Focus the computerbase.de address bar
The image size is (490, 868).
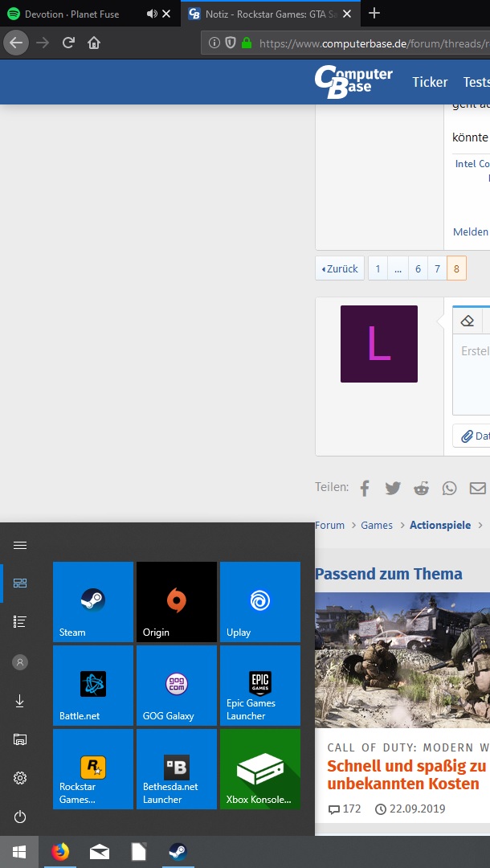point(345,43)
